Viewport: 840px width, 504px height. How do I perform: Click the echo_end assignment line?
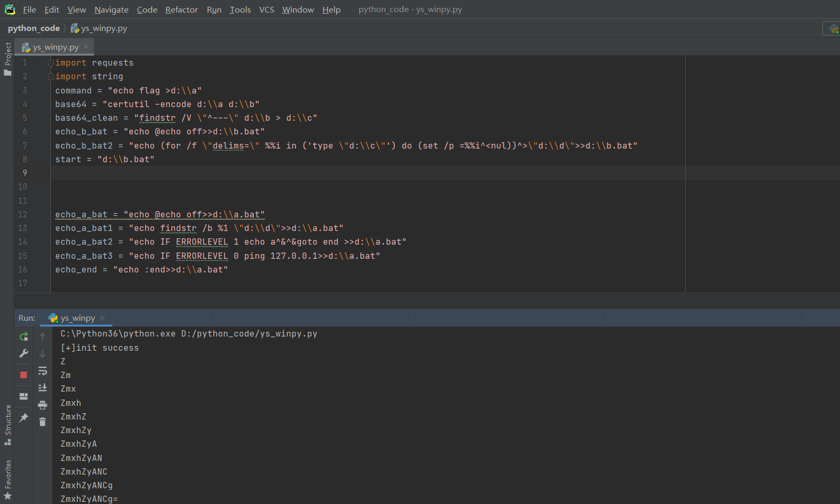coord(142,269)
